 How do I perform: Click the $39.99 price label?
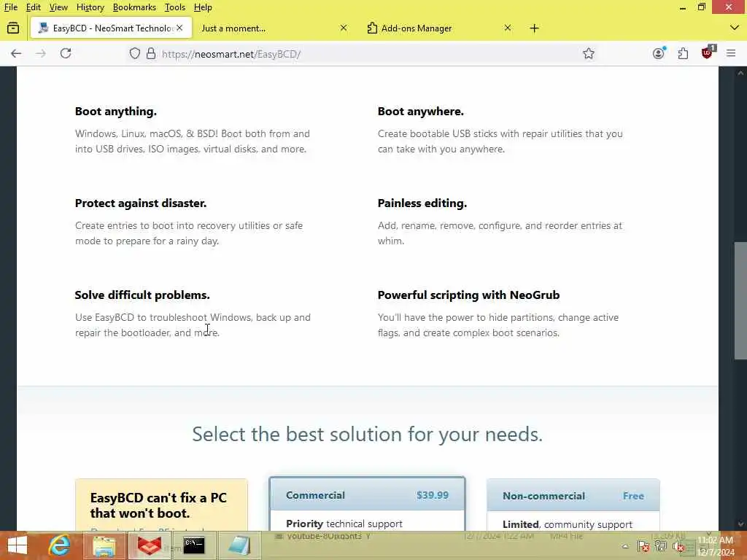pyautogui.click(x=432, y=495)
